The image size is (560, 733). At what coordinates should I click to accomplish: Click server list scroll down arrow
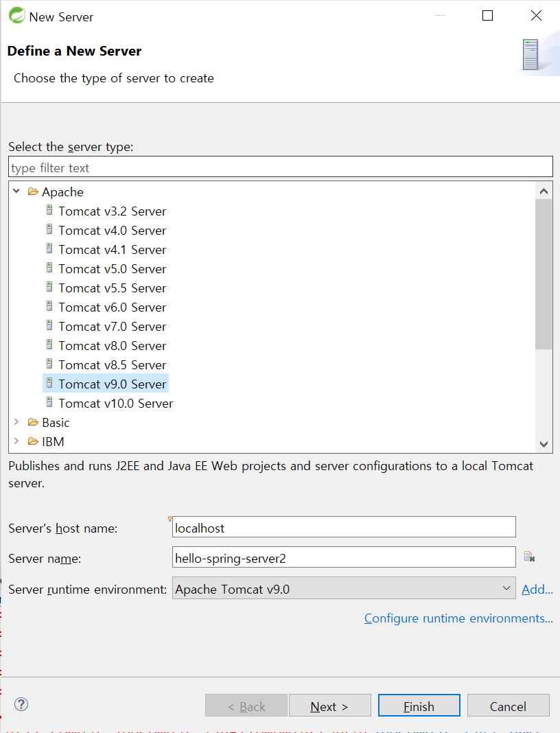[544, 444]
